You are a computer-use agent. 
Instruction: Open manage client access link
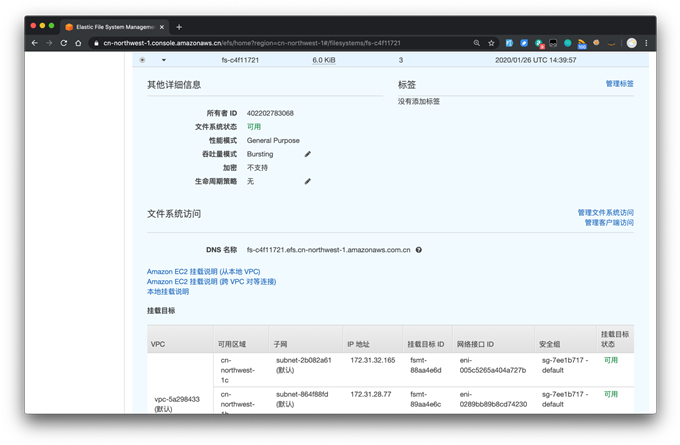pyautogui.click(x=609, y=222)
